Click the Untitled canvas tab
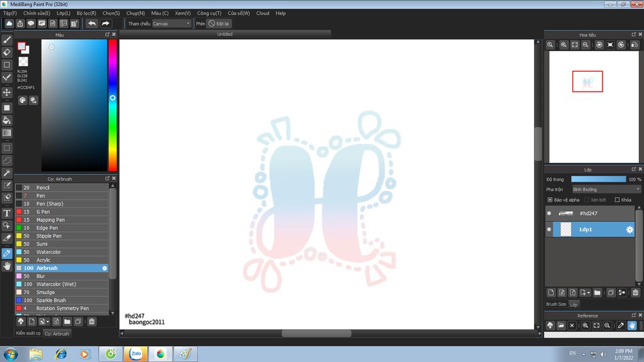 (x=225, y=34)
